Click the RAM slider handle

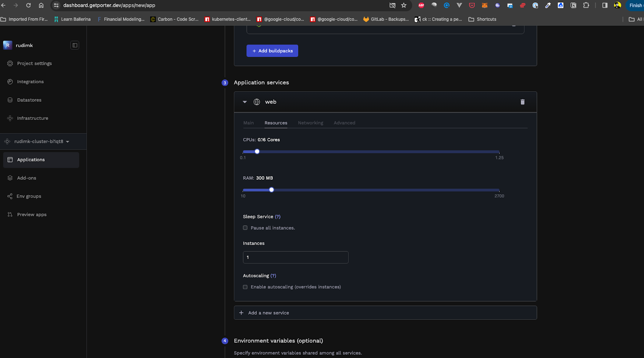click(272, 190)
